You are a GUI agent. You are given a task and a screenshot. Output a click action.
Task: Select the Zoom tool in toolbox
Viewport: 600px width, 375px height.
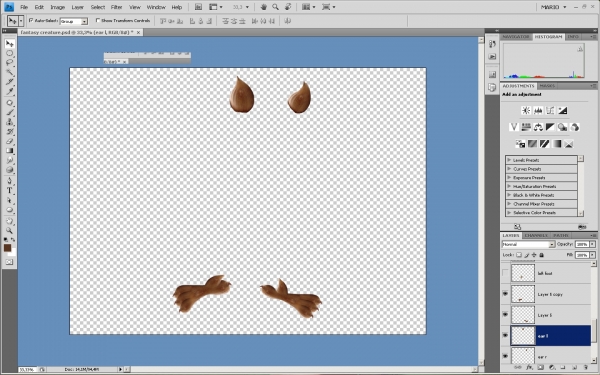point(10,231)
